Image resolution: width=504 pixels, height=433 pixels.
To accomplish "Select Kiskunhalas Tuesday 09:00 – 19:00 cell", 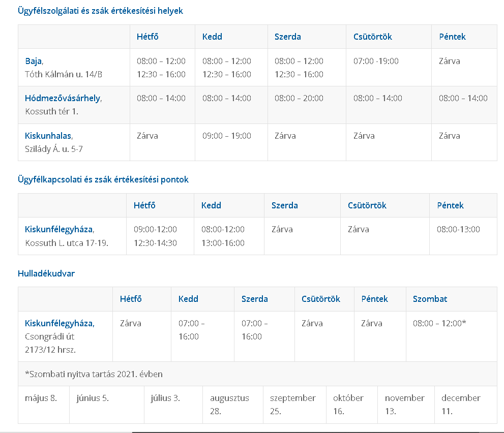I will [227, 136].
